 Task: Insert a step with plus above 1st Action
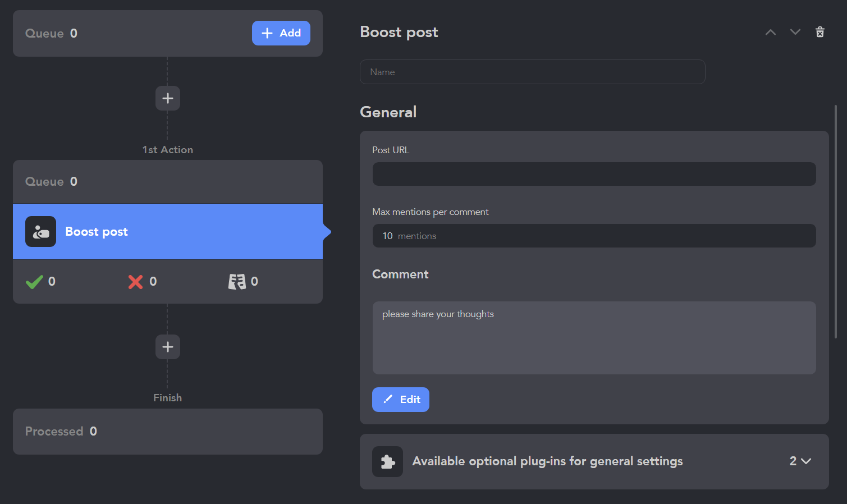168,98
